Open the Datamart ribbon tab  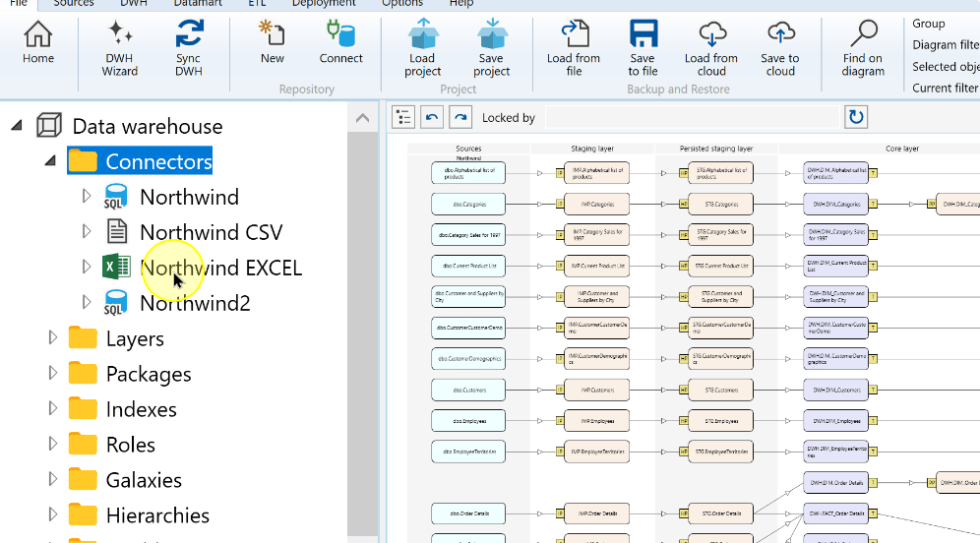pyautogui.click(x=198, y=4)
